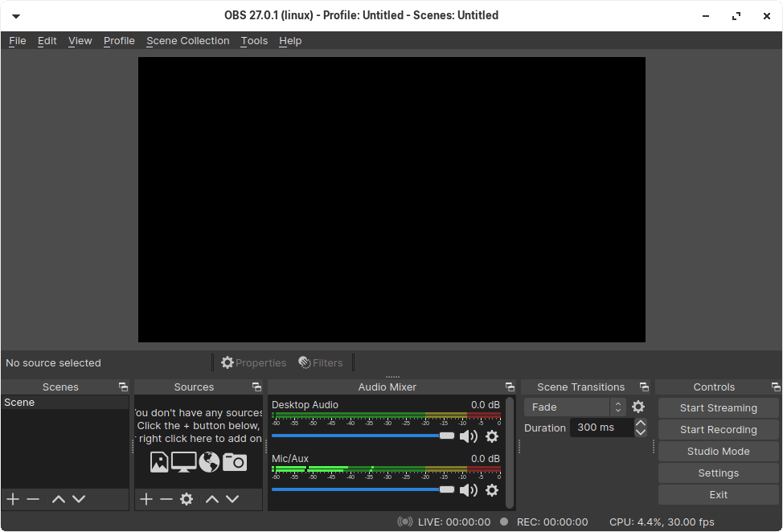
Task: Open the Scene Collection menu
Action: [187, 40]
